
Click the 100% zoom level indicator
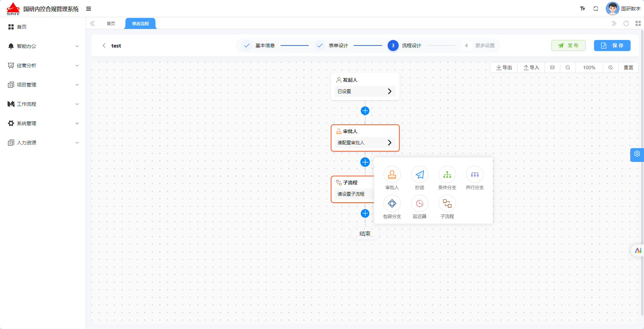click(589, 68)
